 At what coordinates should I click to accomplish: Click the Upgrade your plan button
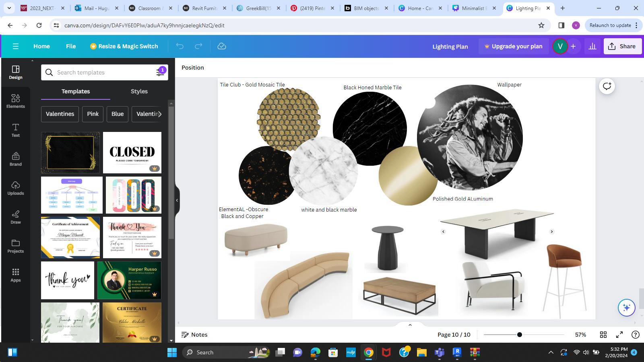pyautogui.click(x=513, y=46)
